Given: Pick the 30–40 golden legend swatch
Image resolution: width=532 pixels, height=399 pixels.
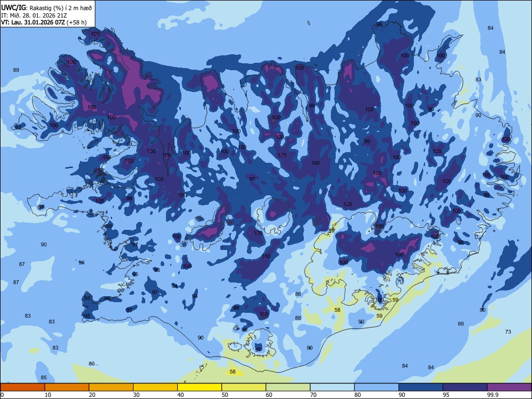Looking at the screenshot, I should pos(155,387).
